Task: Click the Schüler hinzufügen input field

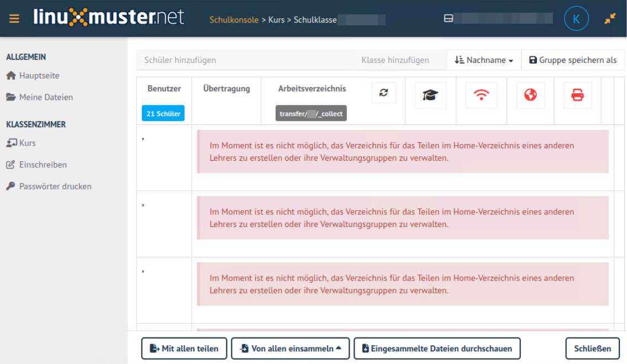Action: tap(243, 60)
